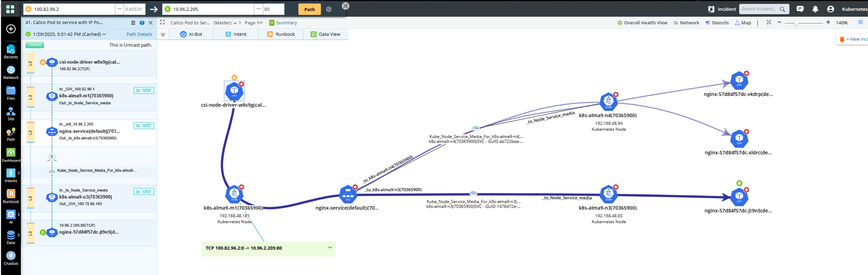Open path settings gear icon
868x275 pixels.
click(329, 9)
